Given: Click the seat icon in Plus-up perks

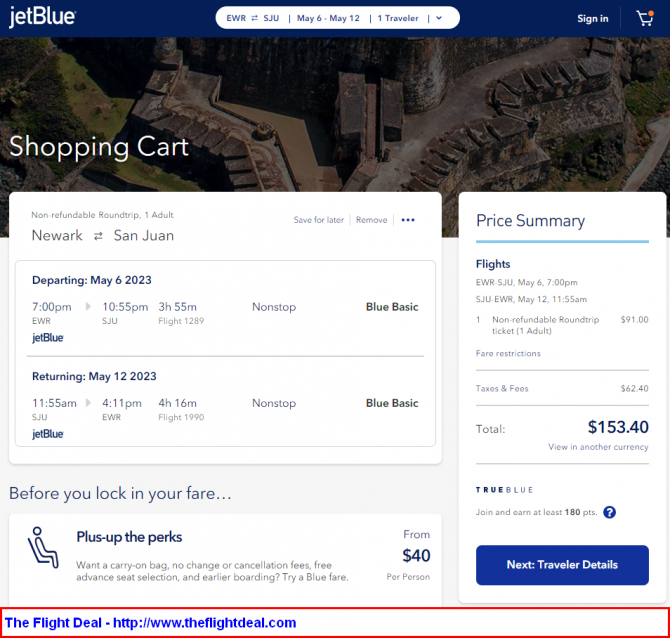Looking at the screenshot, I should 43,547.
